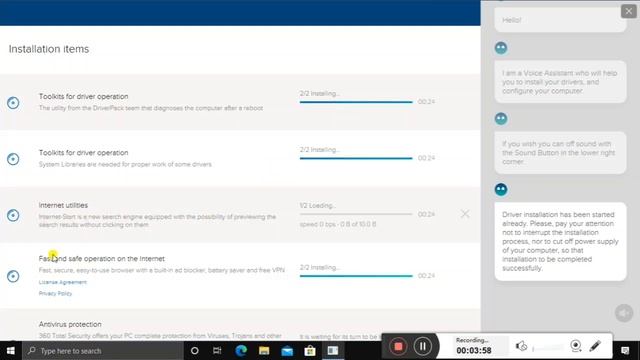Click the 1/2 Loading status text

318,205
